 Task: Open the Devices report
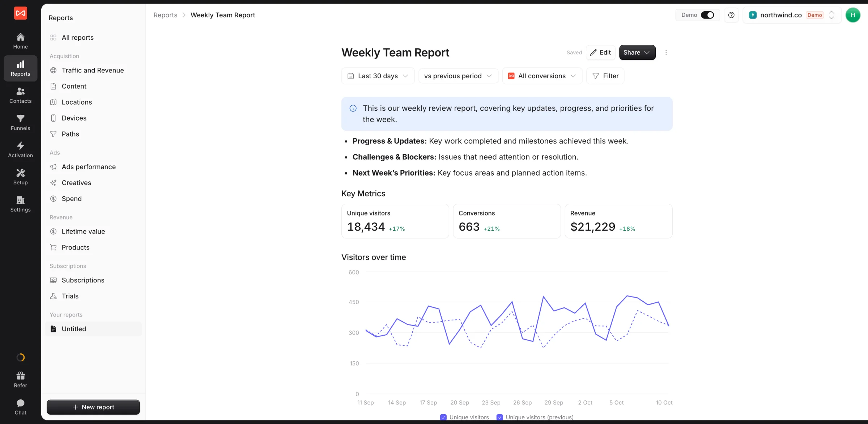coord(93,118)
